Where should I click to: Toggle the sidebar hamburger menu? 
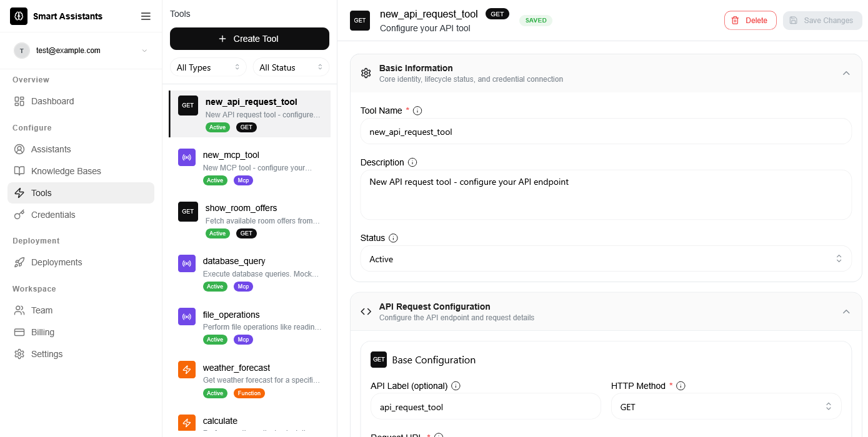[146, 16]
